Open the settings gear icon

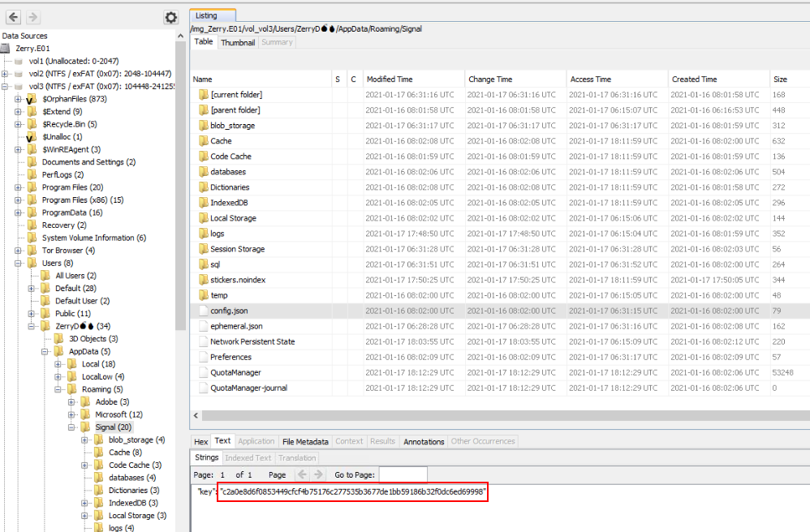tap(170, 17)
